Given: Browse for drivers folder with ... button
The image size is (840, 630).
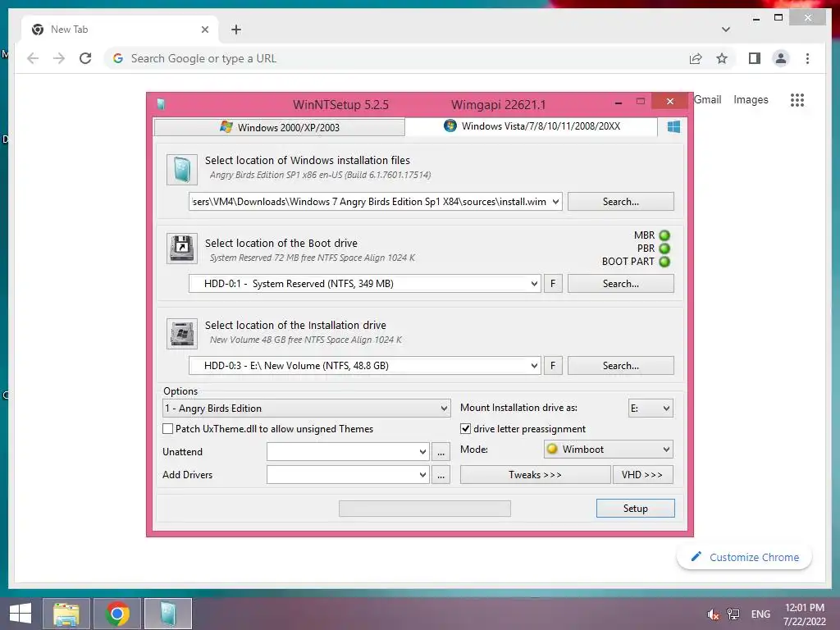Looking at the screenshot, I should pos(441,475).
